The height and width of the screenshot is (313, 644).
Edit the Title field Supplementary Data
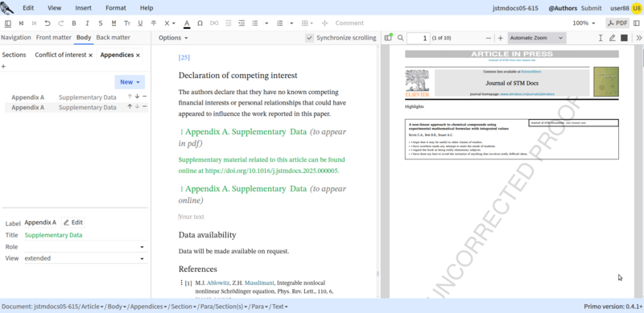click(x=86, y=235)
